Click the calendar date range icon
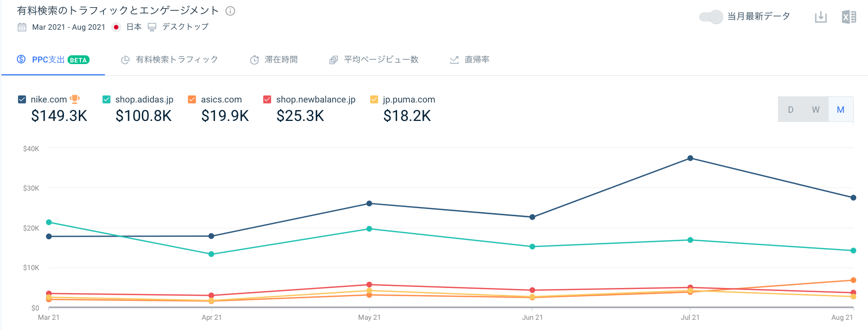Screen dimensions: 868x330 [x=22, y=27]
